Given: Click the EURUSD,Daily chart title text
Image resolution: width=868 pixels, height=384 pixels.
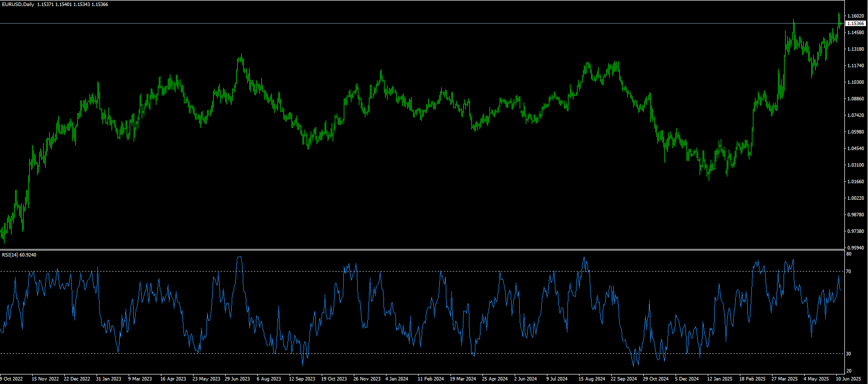Looking at the screenshot, I should pyautogui.click(x=18, y=5).
